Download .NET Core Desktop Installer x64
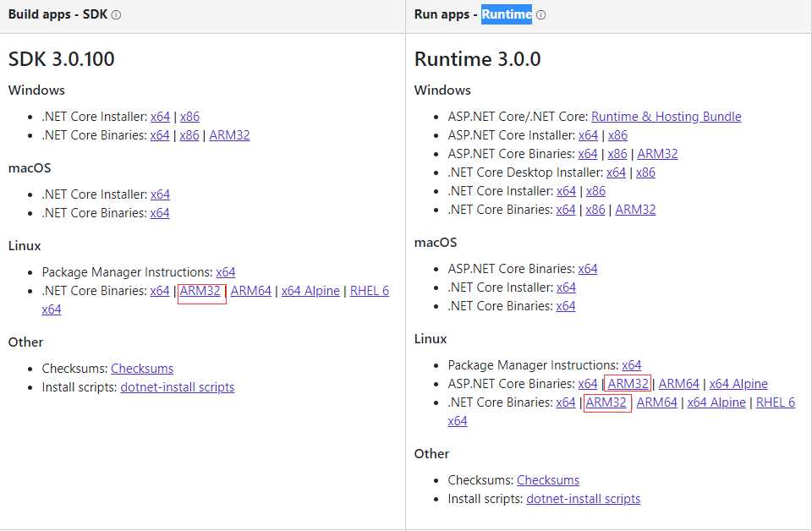Image resolution: width=812 pixels, height=531 pixels. [x=616, y=172]
